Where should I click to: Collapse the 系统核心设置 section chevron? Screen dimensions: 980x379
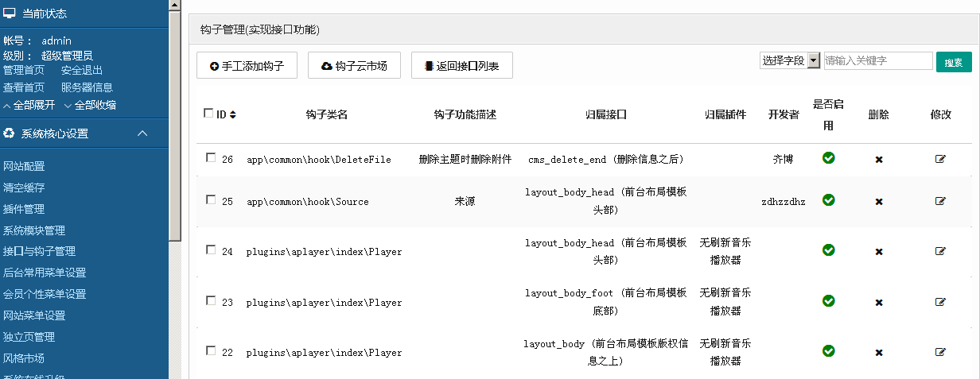click(x=142, y=133)
